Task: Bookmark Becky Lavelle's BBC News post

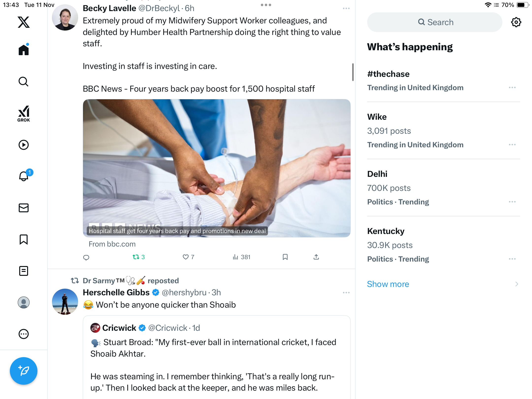Action: (x=285, y=257)
